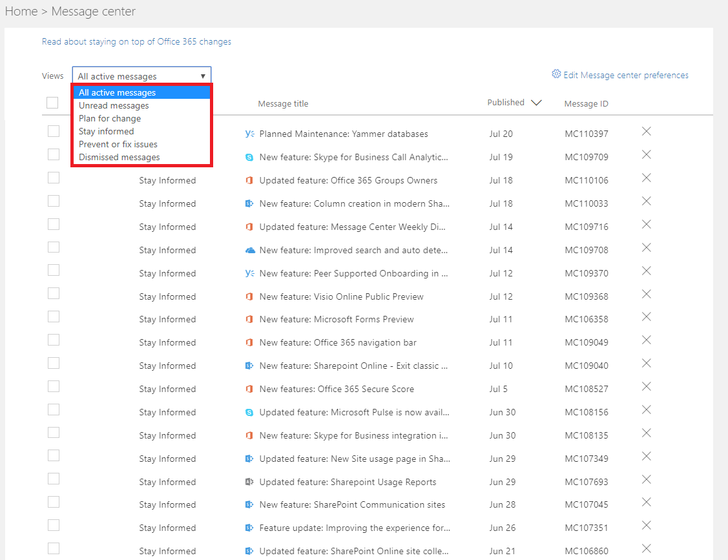
Task: Choose Dismissed messages from the Views list
Action: click(119, 157)
